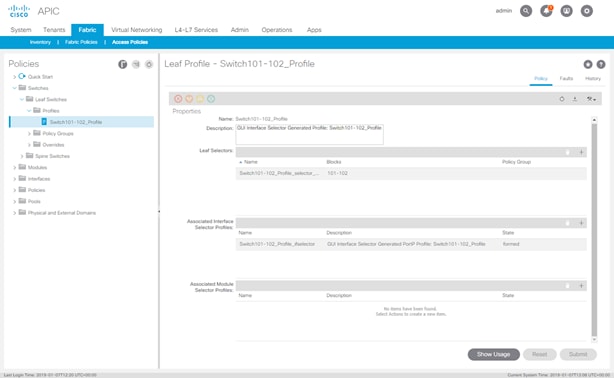The height and width of the screenshot is (378, 614).
Task: Open the Tenants menu tab
Action: 54,30
